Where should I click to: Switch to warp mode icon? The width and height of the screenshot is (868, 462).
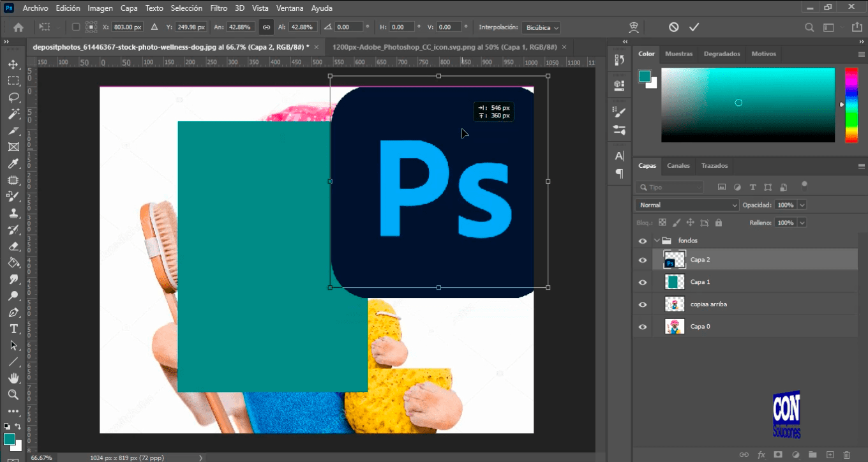point(634,27)
